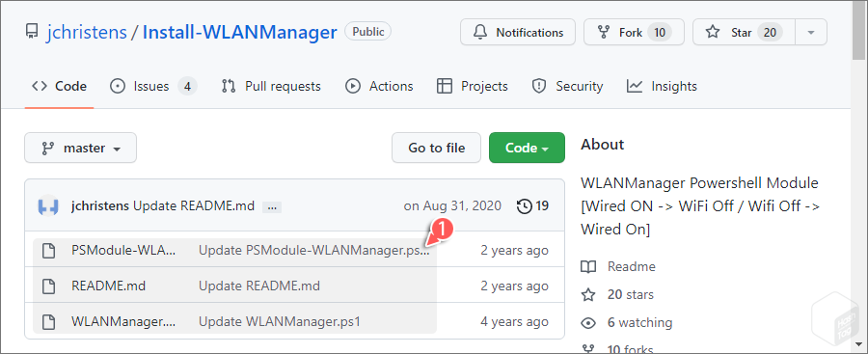Viewport: 868px width, 354px height.
Task: Click the Notifications button
Action: tap(518, 32)
